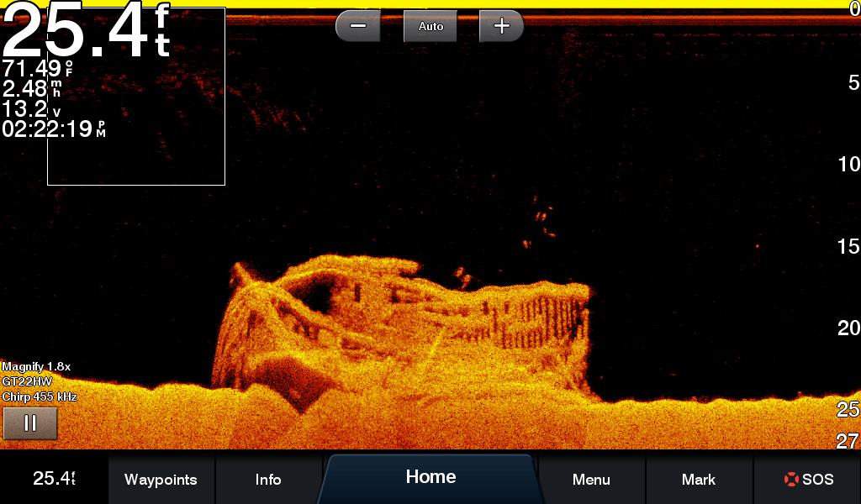Viewport: 861px width, 504px height.
Task: Tap the 15 mark on the depth scale
Action: coord(848,246)
